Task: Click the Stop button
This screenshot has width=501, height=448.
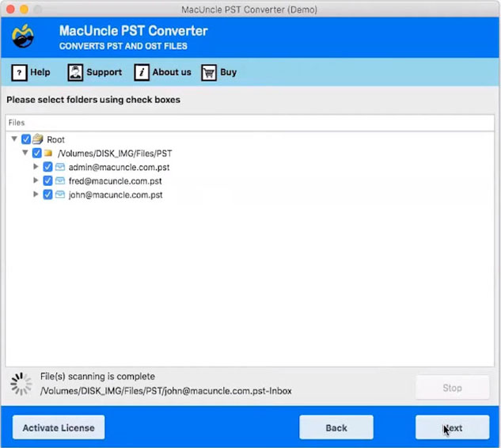Action: (452, 388)
